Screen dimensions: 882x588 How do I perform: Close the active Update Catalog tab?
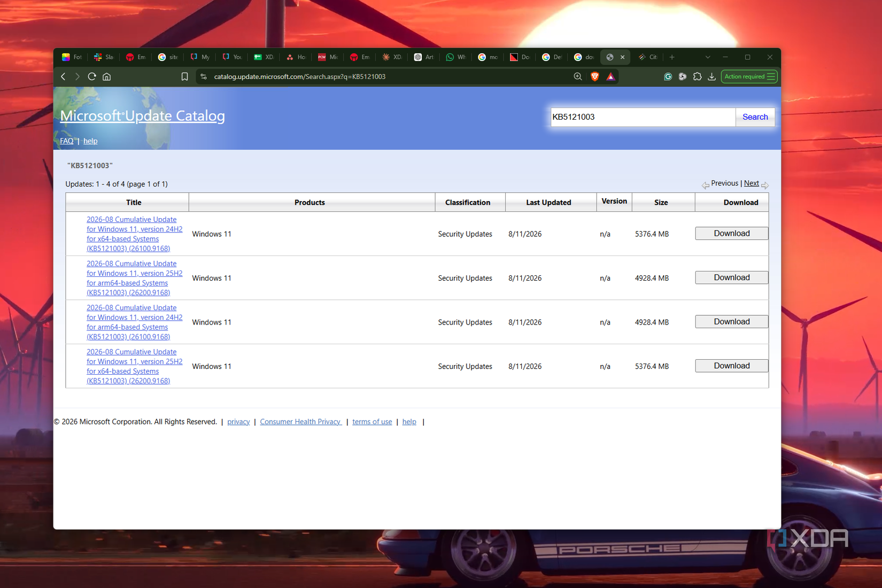pos(622,57)
